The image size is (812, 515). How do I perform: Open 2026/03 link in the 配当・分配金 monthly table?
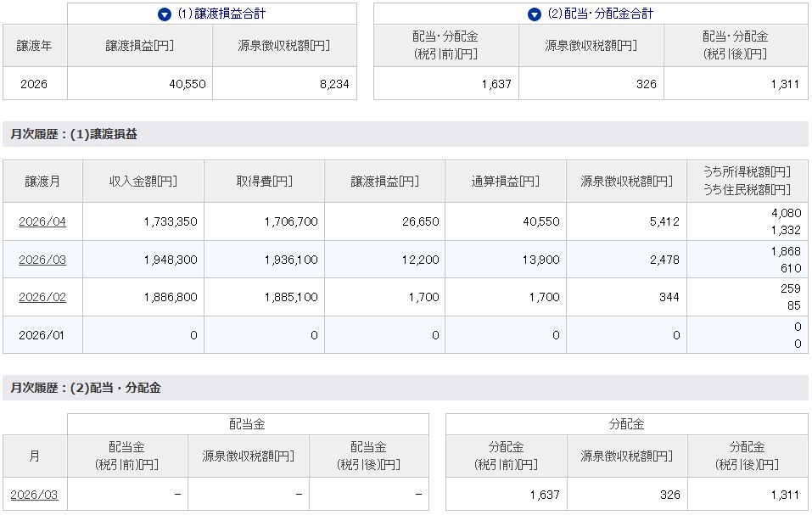pos(34,495)
